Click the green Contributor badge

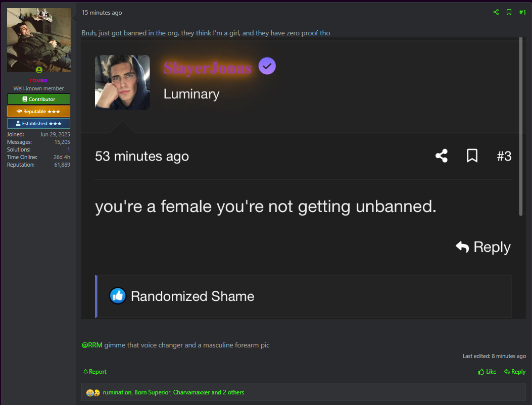coord(39,99)
